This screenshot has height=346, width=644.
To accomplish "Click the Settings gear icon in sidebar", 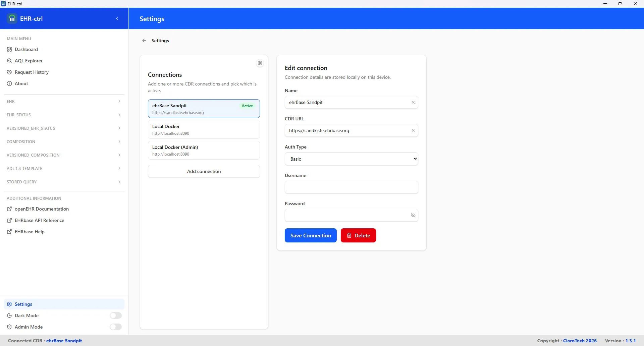I will pyautogui.click(x=9, y=304).
